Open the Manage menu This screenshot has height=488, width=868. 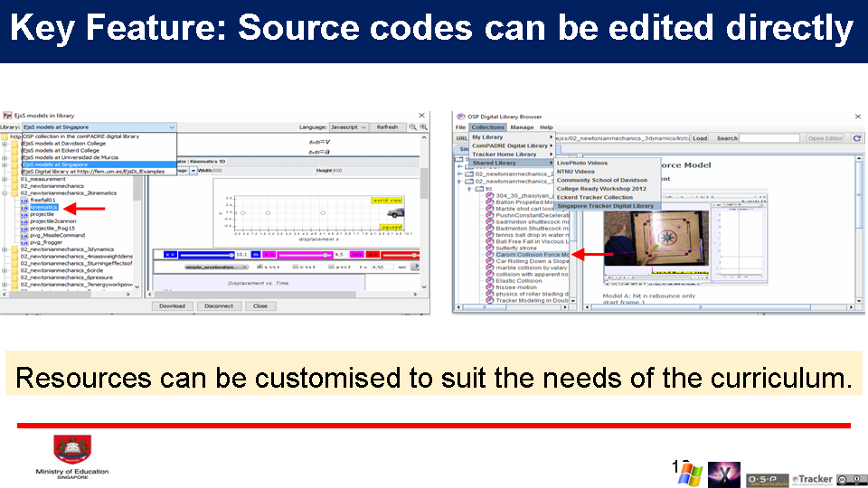pyautogui.click(x=522, y=127)
